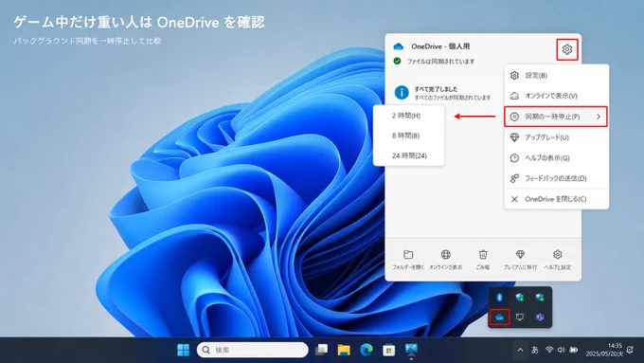
Task: Open the OneDrive gear menu in the panel header
Action: tap(567, 49)
